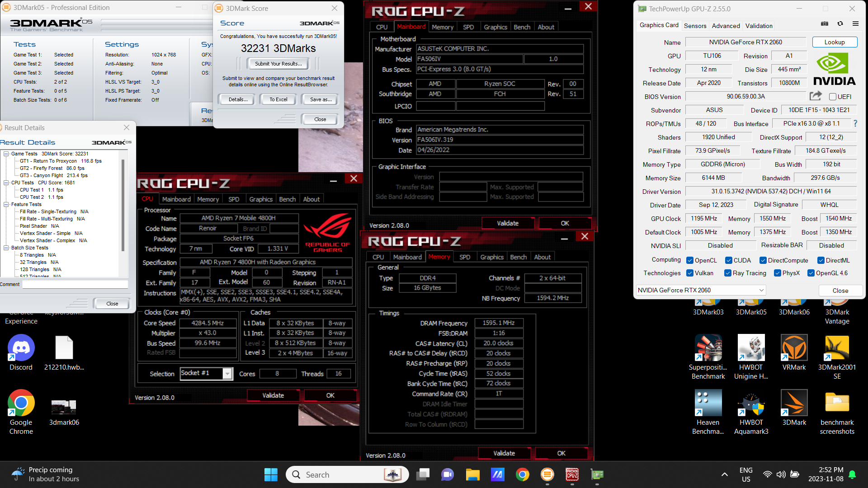Select SPD tab in the Mainboard CPU-Z window
Image resolution: width=868 pixels, height=488 pixels.
(x=468, y=27)
